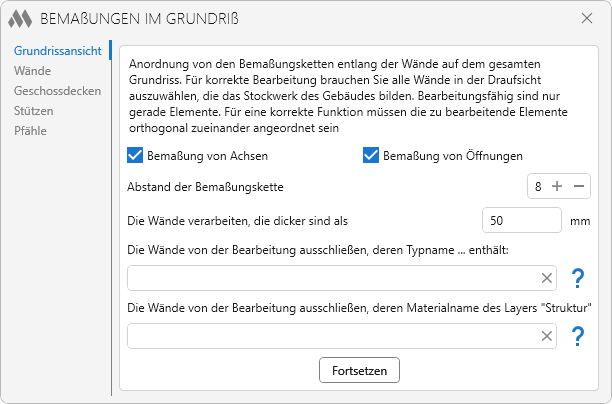Image resolution: width=612 pixels, height=404 pixels.
Task: Open help for the Materialname exclusion field
Action: (x=577, y=336)
